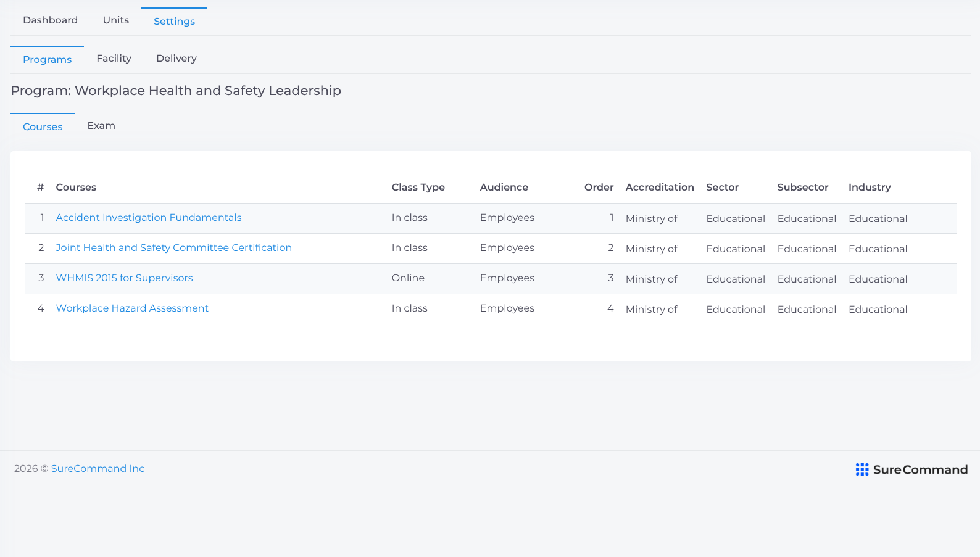
Task: Open the Dashboard tab
Action: pos(50,20)
